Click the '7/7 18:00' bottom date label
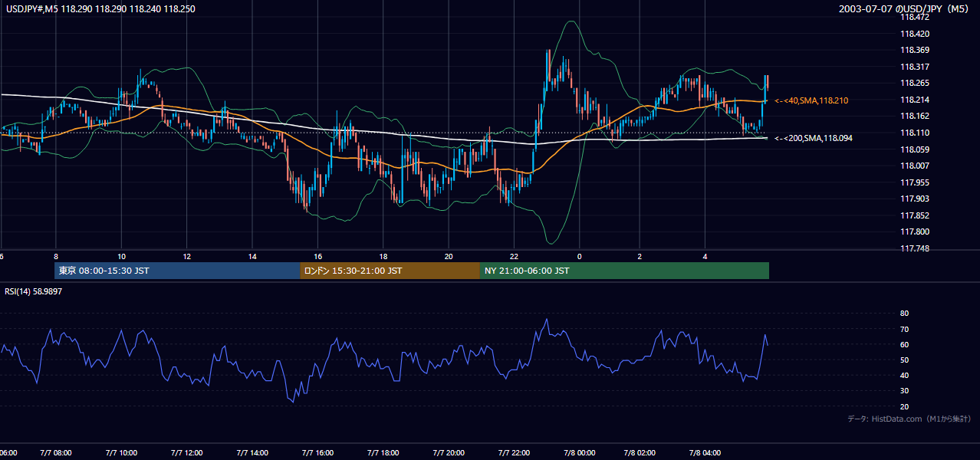980x460 pixels. pos(383,453)
